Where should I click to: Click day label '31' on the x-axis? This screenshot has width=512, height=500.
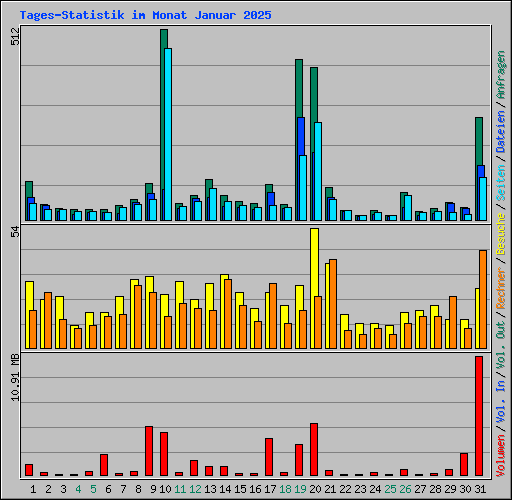[x=480, y=489]
